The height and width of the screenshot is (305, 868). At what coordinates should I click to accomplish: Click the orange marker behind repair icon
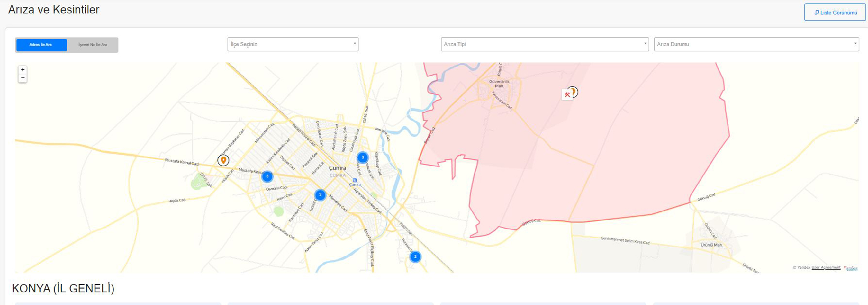tap(574, 91)
